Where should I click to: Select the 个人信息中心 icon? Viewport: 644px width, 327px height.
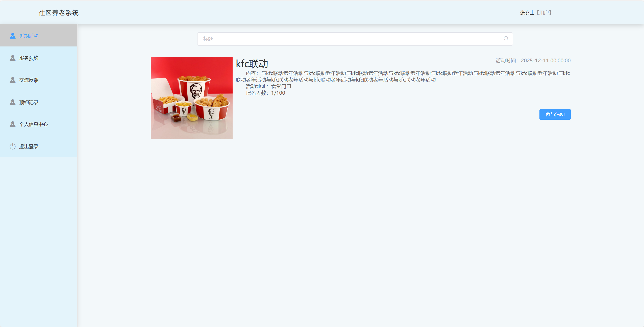[12, 124]
